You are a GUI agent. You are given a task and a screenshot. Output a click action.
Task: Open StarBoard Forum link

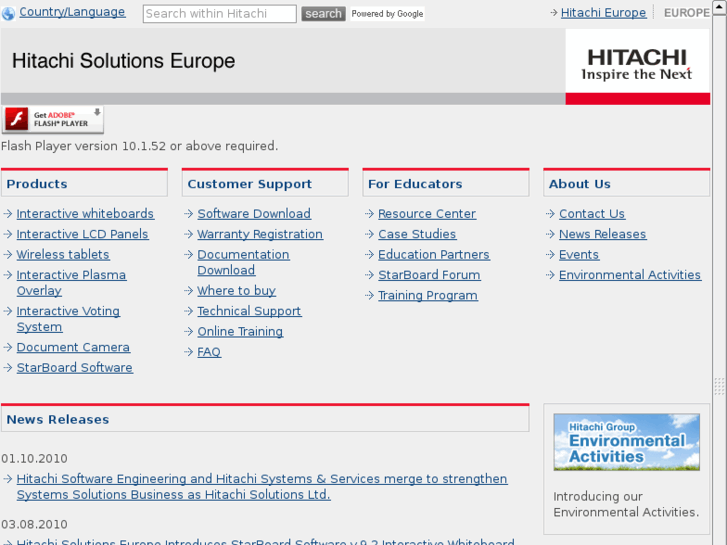429,275
